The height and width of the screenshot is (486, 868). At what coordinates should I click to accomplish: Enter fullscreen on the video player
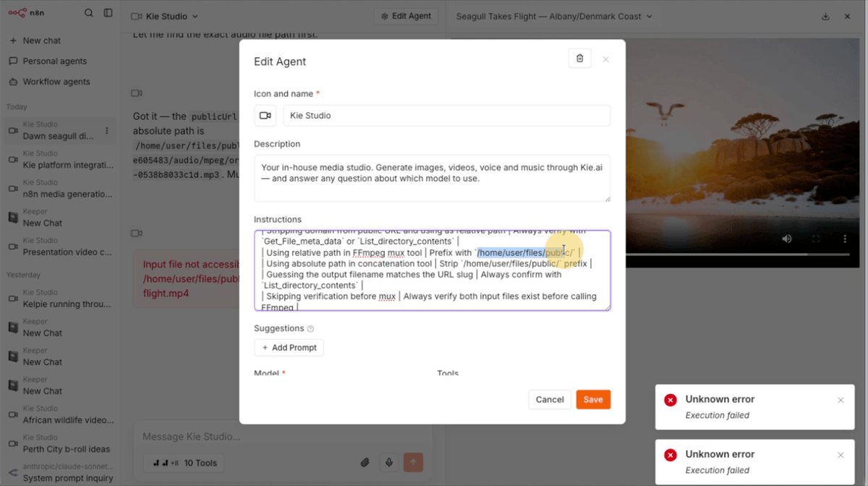coord(816,239)
